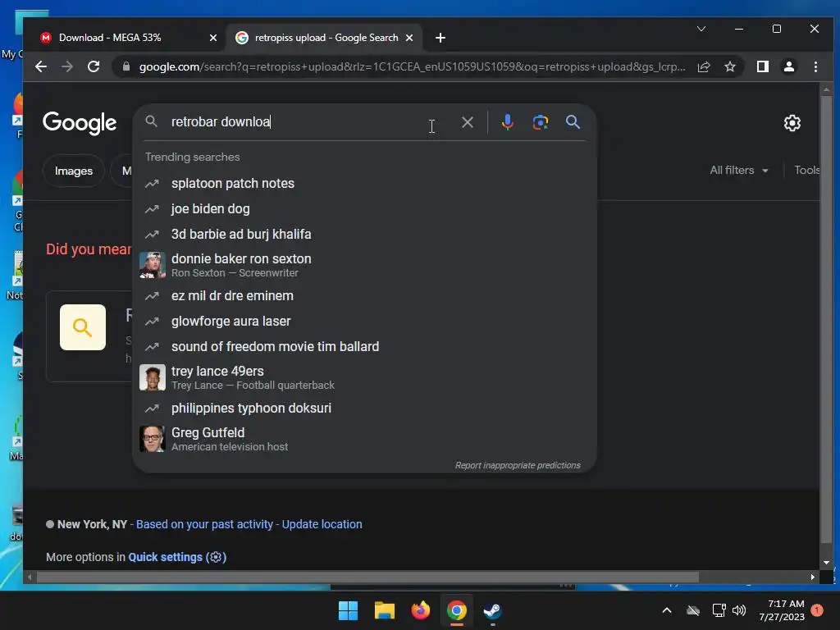Image resolution: width=840 pixels, height=630 pixels.
Task: Open the tab search chevron
Action: pos(701,29)
